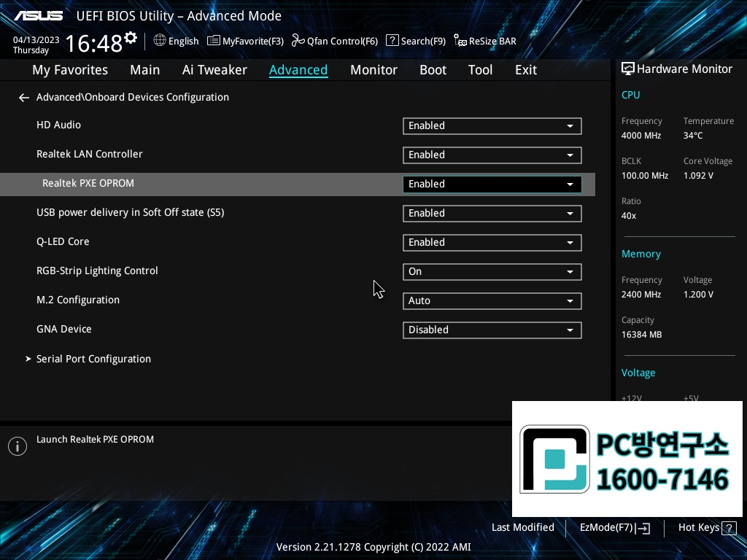This screenshot has height=560, width=747.
Task: Select the RGB-Strip Lighting Control label
Action: [97, 271]
